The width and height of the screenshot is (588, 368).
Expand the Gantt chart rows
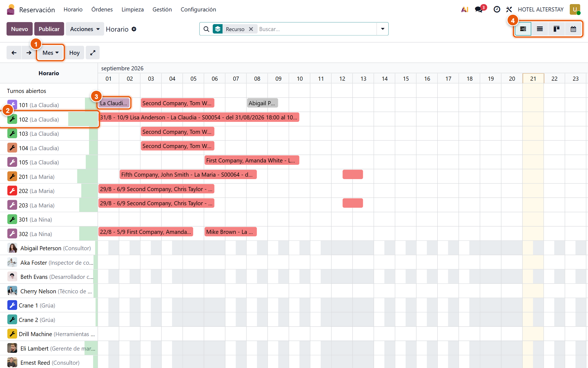coord(93,53)
